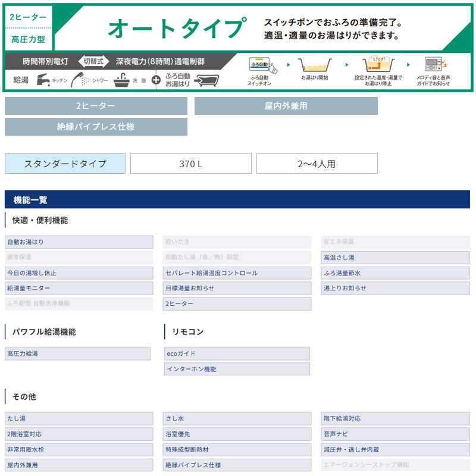Select the 370 L capacity box

(191, 164)
